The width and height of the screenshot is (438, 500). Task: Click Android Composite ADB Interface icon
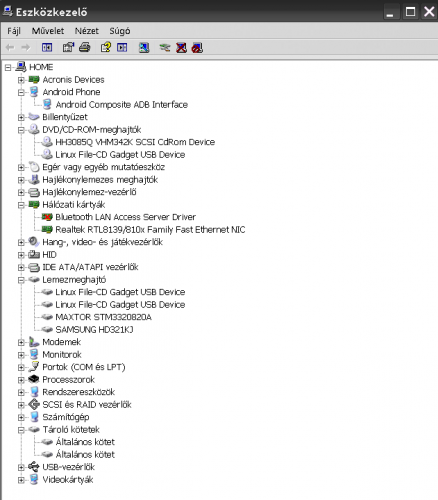[47, 104]
